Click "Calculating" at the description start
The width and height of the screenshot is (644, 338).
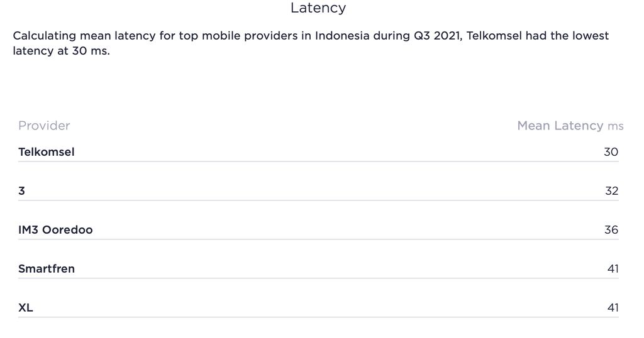point(44,36)
